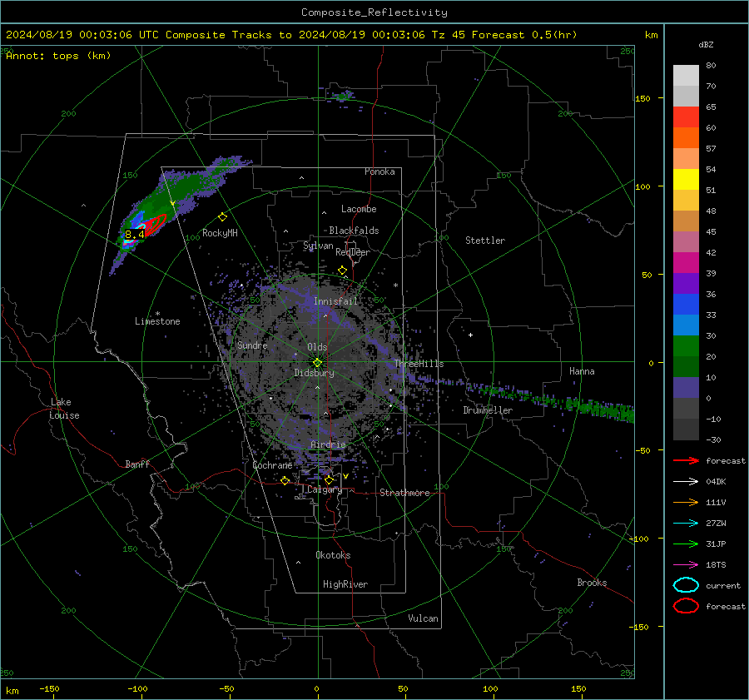Select the 33 dBZ light blue swatch

(686, 325)
